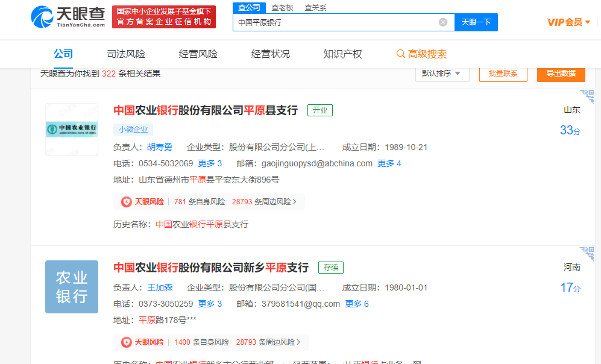This screenshot has width=601, height=364.
Task: Click the 天眼风险 shield icon with 781 risks
Action: [x=126, y=202]
